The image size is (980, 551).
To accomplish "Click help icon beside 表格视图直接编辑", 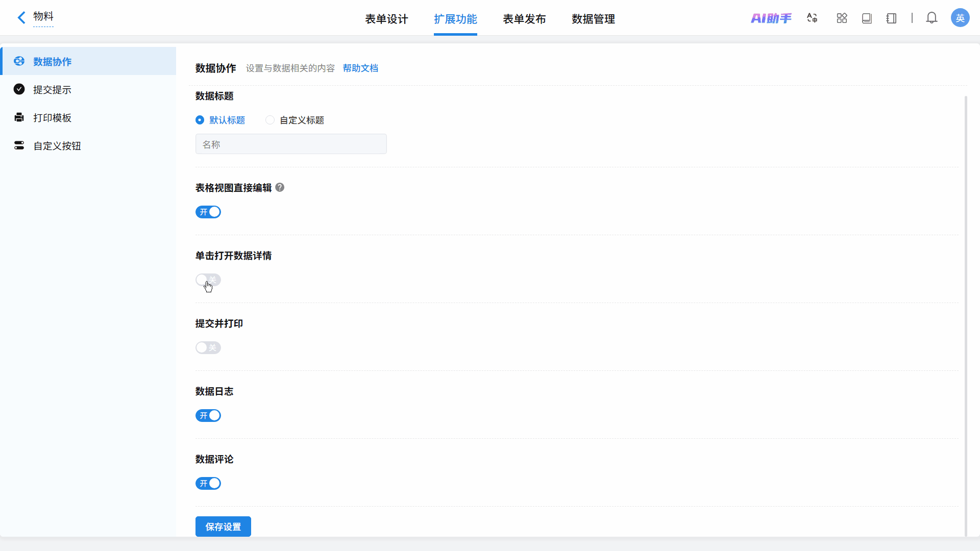I will tap(280, 187).
